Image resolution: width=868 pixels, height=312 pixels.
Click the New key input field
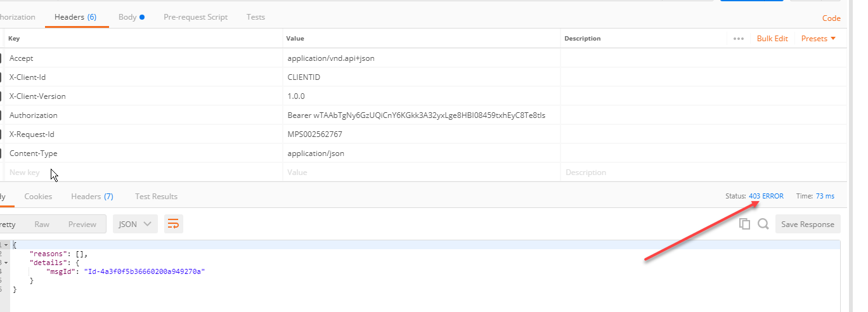[x=144, y=172]
